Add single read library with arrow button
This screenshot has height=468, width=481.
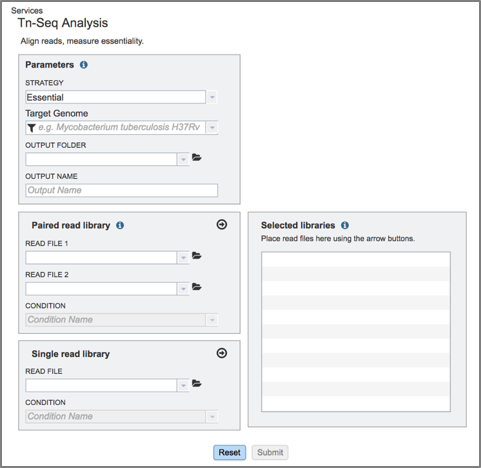tap(222, 353)
